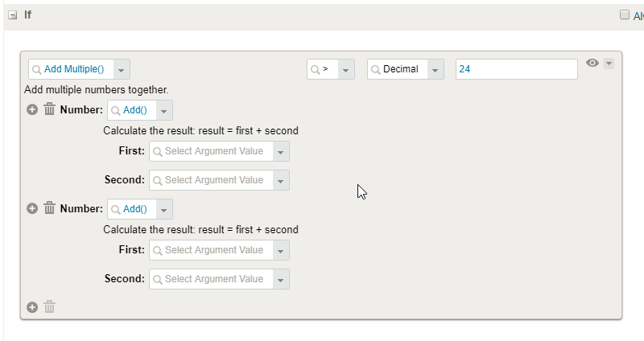Click search icon in Add Multiple() field
The width and height of the screenshot is (644, 341).
pyautogui.click(x=36, y=70)
